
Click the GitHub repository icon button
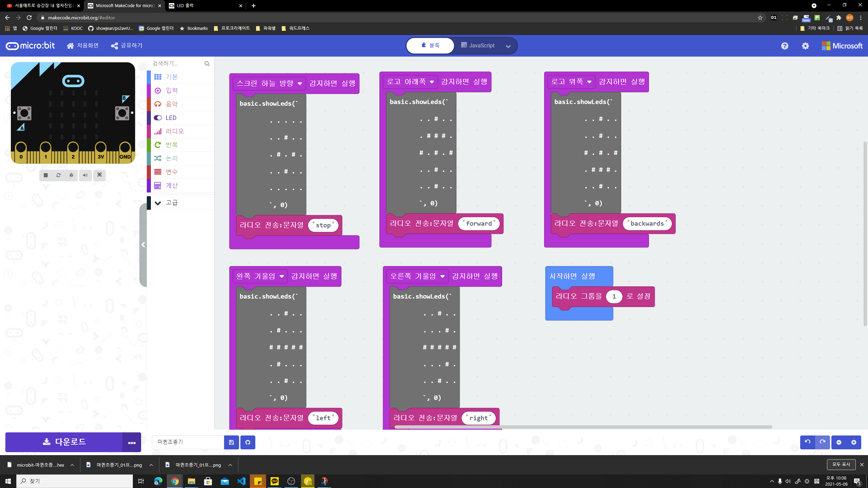(248, 442)
